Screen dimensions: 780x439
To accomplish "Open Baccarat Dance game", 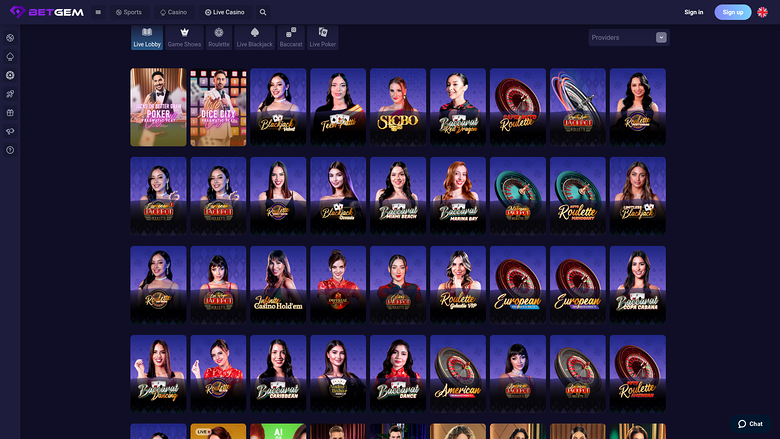I will pos(398,374).
